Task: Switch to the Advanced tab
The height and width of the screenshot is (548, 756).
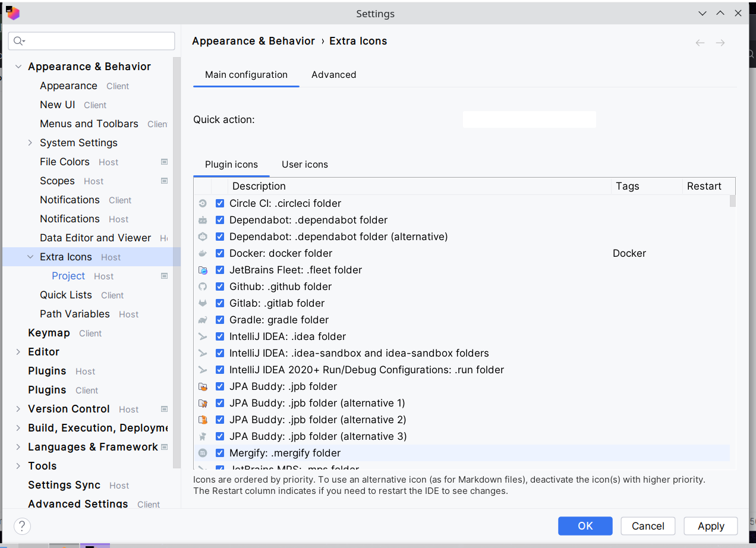Action: pos(333,74)
